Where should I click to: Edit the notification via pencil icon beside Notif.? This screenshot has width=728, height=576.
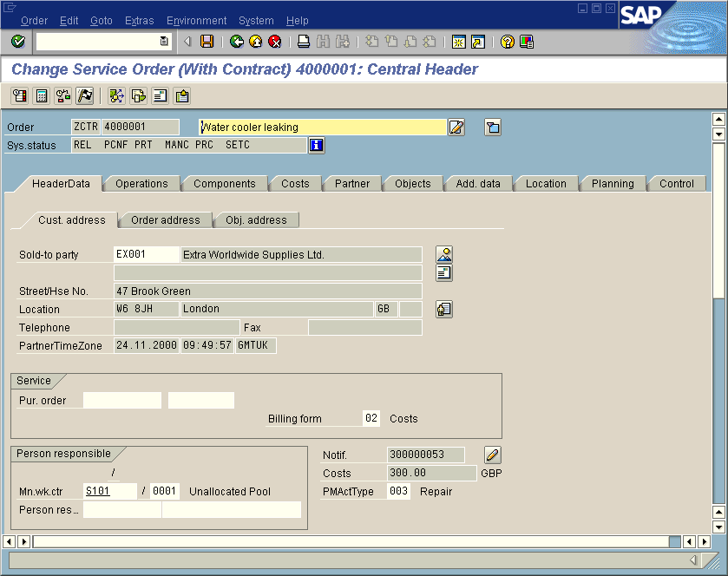[493, 455]
